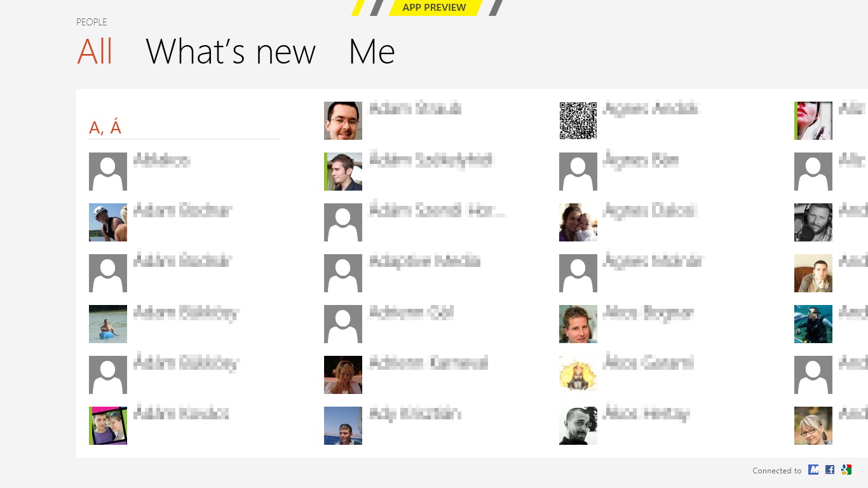Select contact with black-and-white headphones photo
This screenshot has height=488, width=868.
[813, 222]
